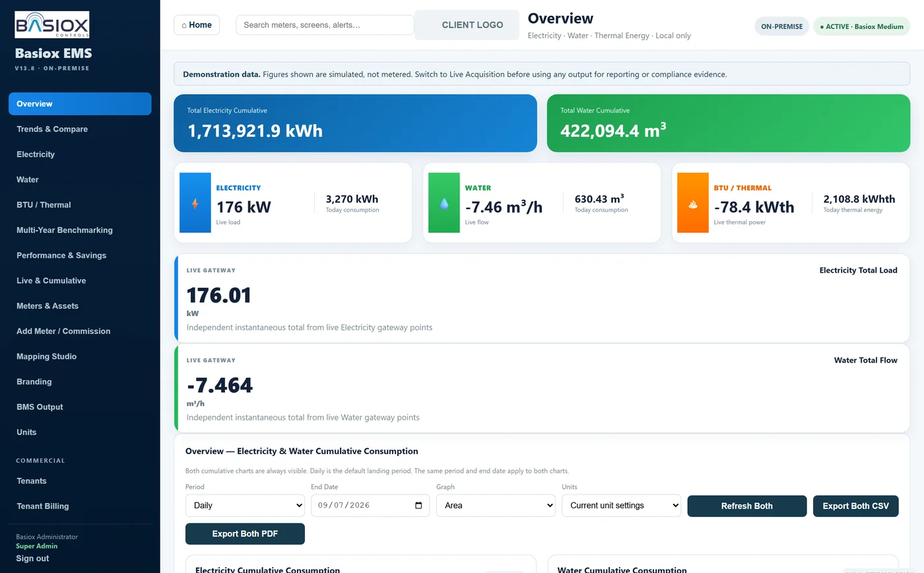
Task: Click the Total Water Cumulative card
Action: pos(729,123)
